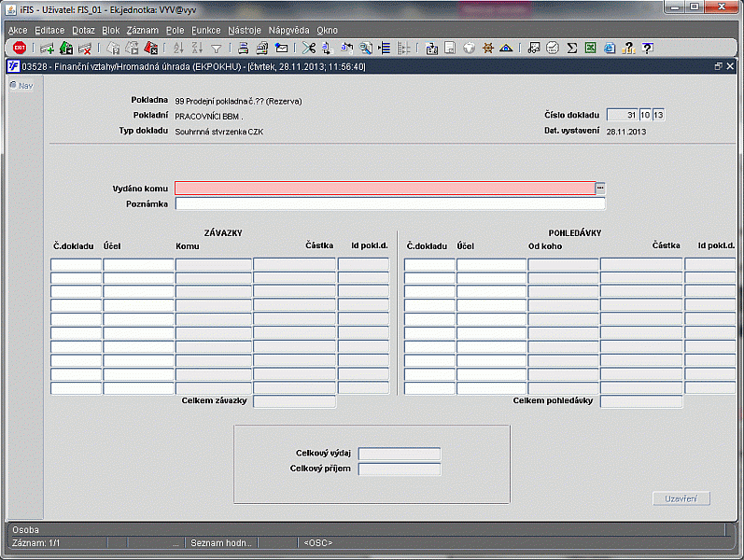Click the text '99 Prodejní pokladna č.?? (Rezerva)'

(238, 101)
